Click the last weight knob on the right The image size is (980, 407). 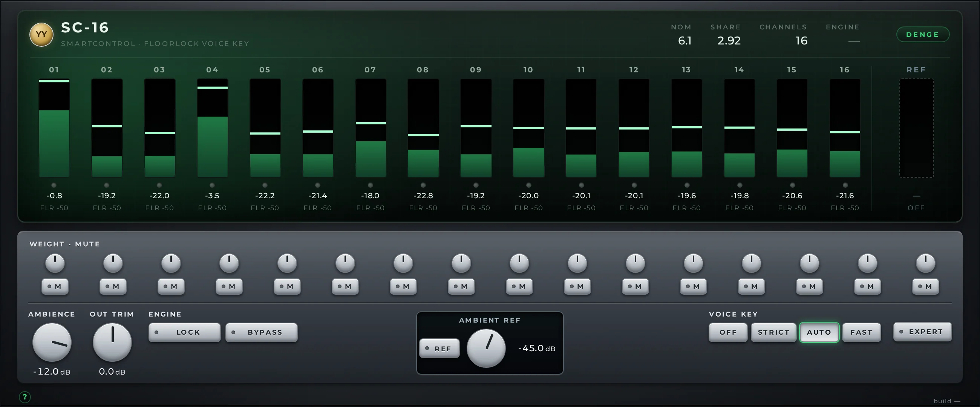click(x=926, y=263)
